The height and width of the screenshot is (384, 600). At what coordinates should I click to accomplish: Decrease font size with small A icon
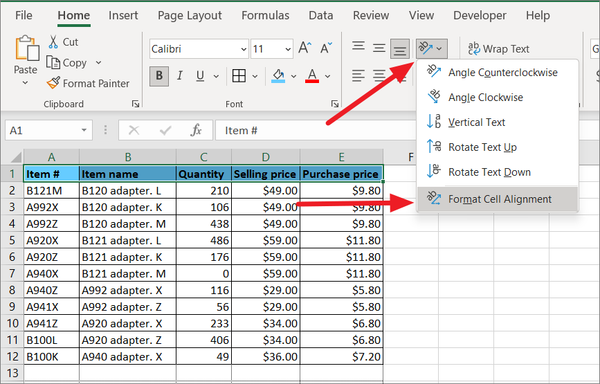pyautogui.click(x=326, y=48)
